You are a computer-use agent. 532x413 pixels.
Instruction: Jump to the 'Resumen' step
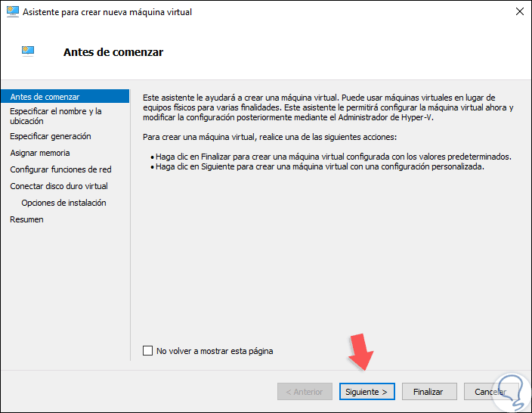coord(26,219)
